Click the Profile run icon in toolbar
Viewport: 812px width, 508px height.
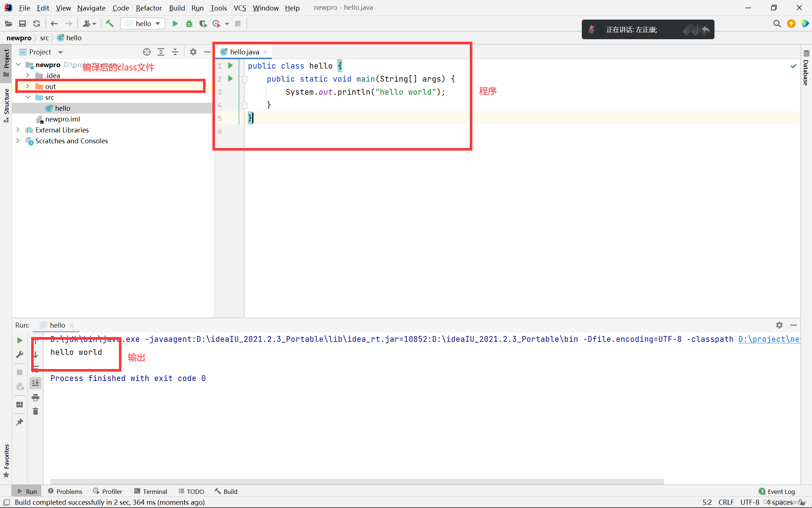point(217,24)
